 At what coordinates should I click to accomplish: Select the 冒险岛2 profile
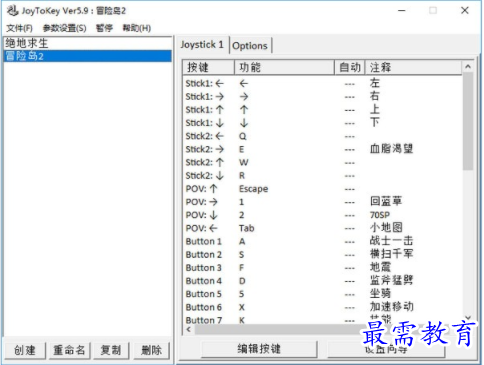coord(87,56)
